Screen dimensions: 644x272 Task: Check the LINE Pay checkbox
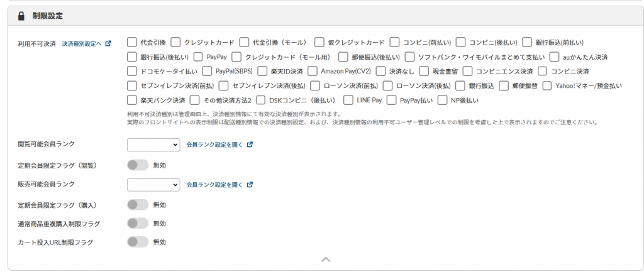click(347, 100)
